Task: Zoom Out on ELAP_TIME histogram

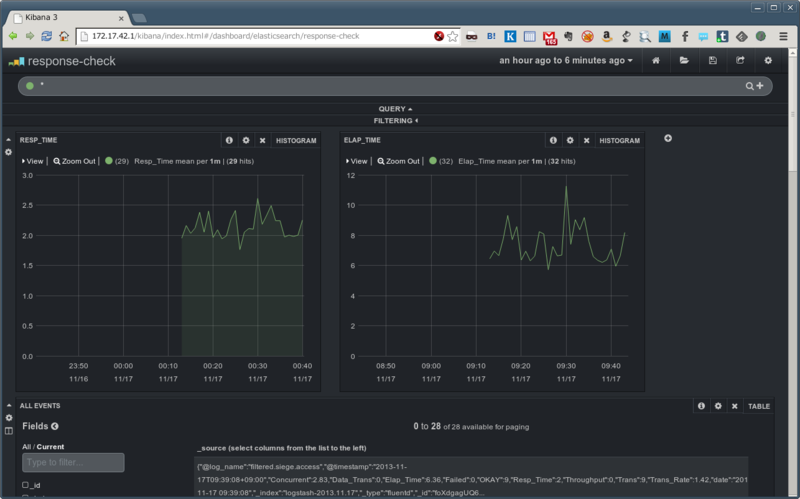Action: (x=398, y=161)
